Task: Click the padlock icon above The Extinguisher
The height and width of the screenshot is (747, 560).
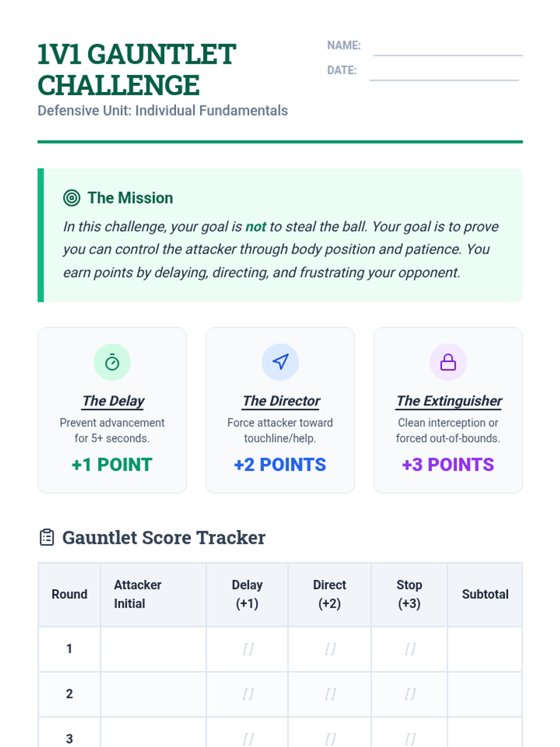Action: [448, 362]
